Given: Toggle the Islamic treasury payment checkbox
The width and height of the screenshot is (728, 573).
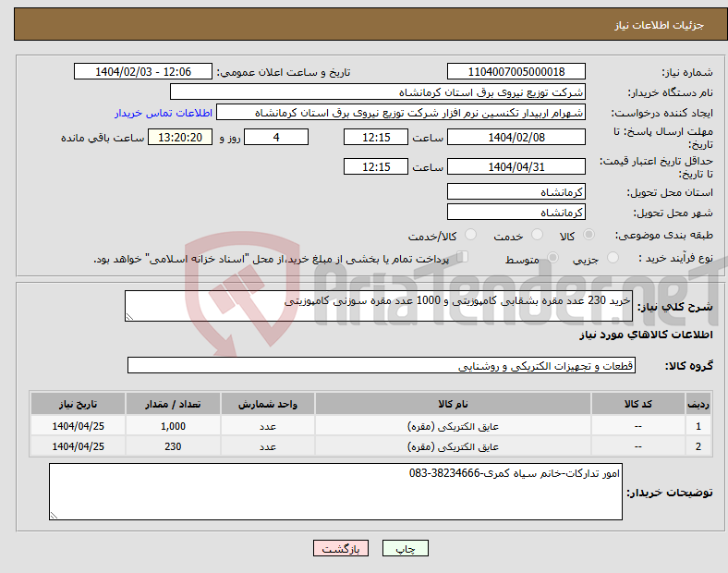Looking at the screenshot, I should pyautogui.click(x=463, y=257).
